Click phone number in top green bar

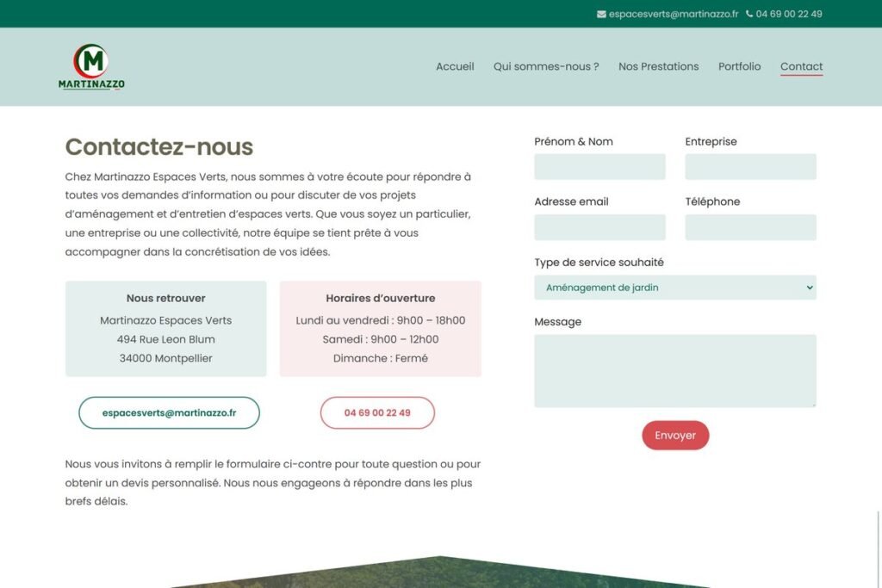point(789,14)
